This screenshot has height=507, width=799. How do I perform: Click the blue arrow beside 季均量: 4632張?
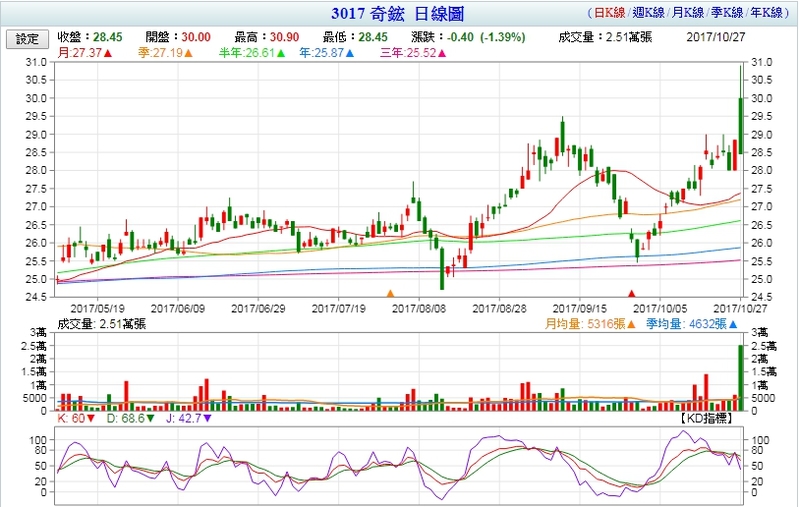[733, 324]
